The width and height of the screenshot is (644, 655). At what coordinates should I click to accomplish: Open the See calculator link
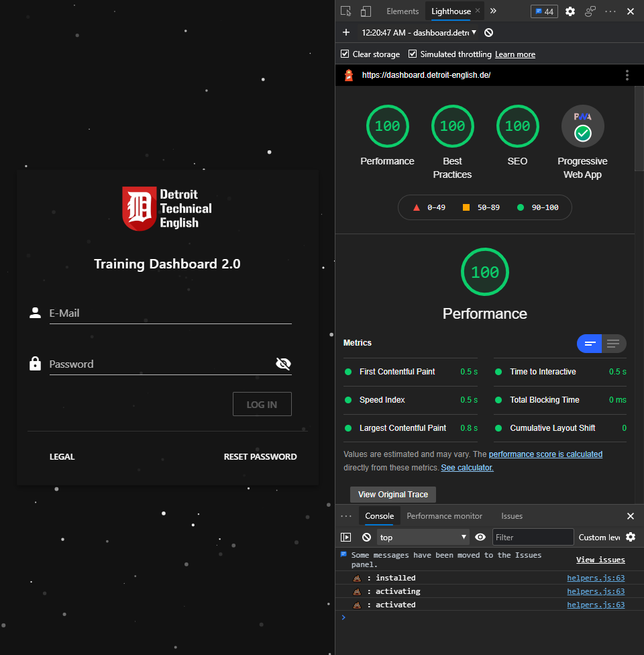[467, 468]
